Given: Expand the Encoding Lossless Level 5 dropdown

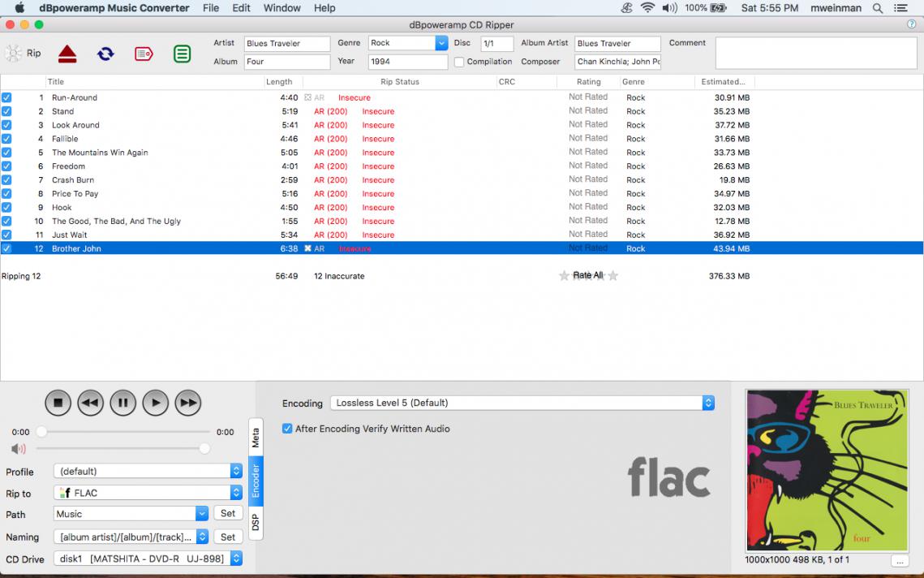Looking at the screenshot, I should [708, 403].
